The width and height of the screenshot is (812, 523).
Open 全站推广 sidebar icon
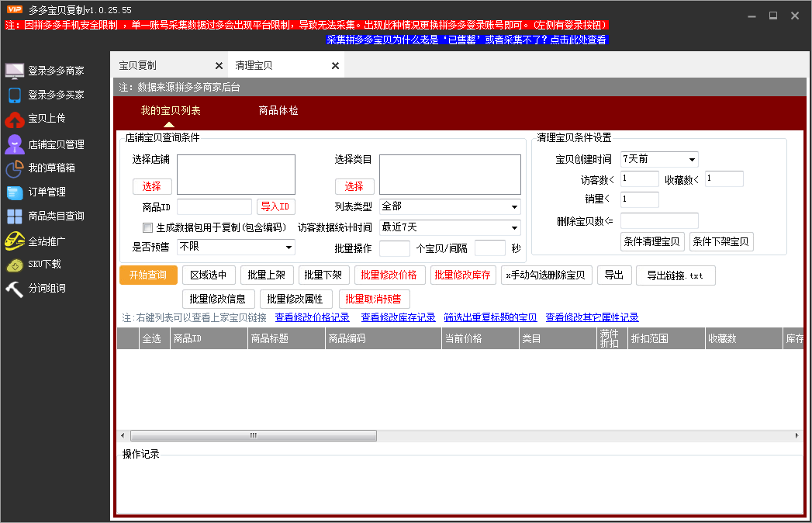(x=15, y=241)
